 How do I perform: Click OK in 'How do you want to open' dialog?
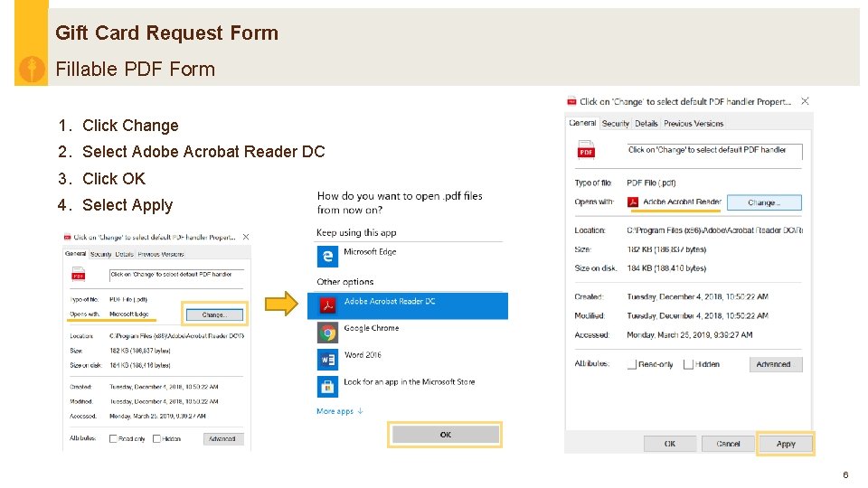coord(445,435)
